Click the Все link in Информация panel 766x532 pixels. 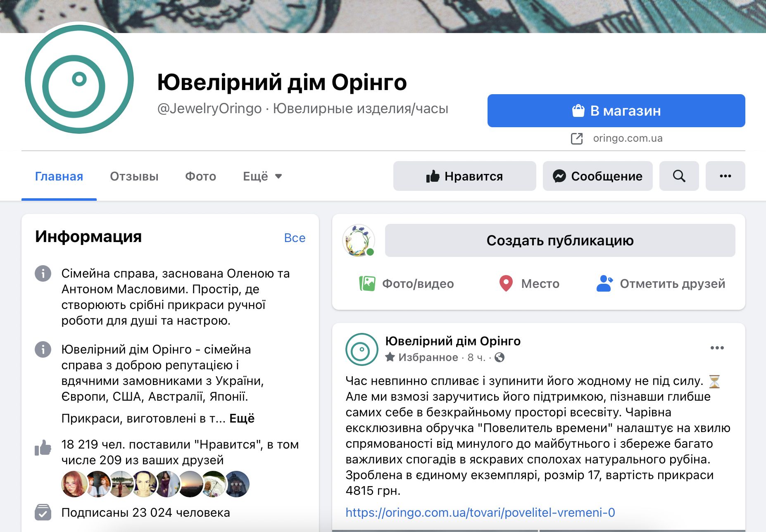tap(295, 238)
